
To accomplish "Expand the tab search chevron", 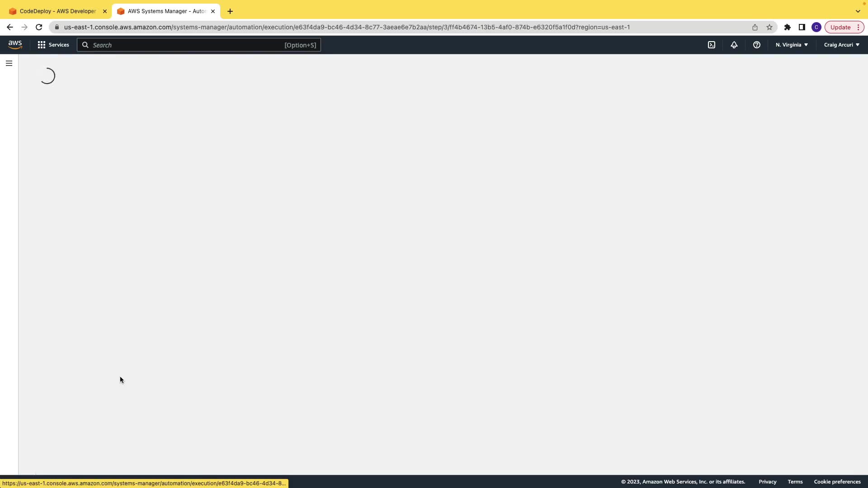I will coord(858,11).
